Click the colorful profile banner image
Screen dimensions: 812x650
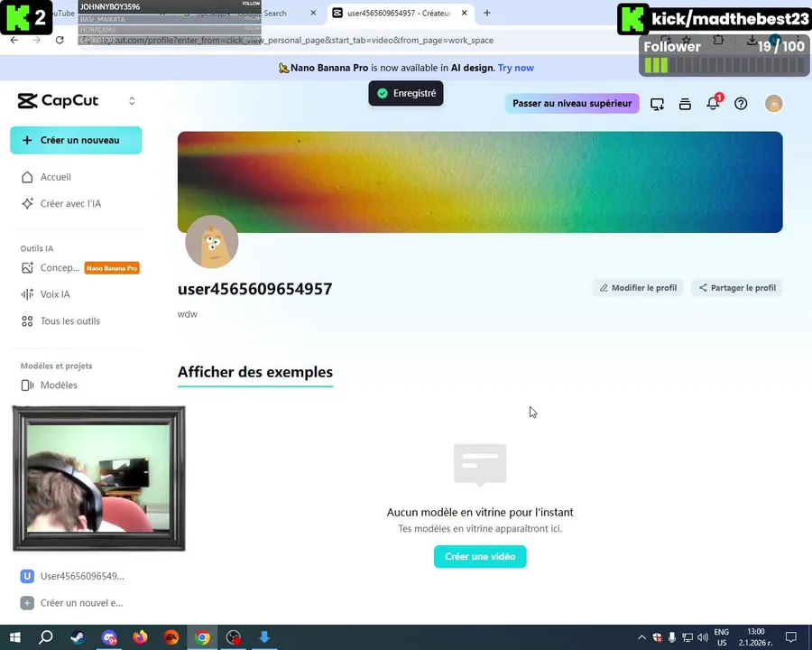[480, 182]
